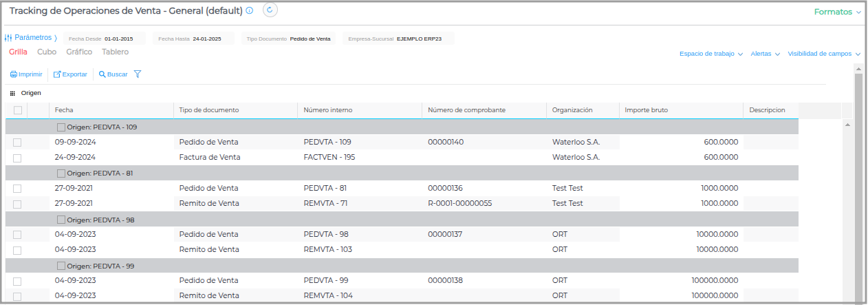Click the Fecha Hasta 24-01-2025 field

194,39
